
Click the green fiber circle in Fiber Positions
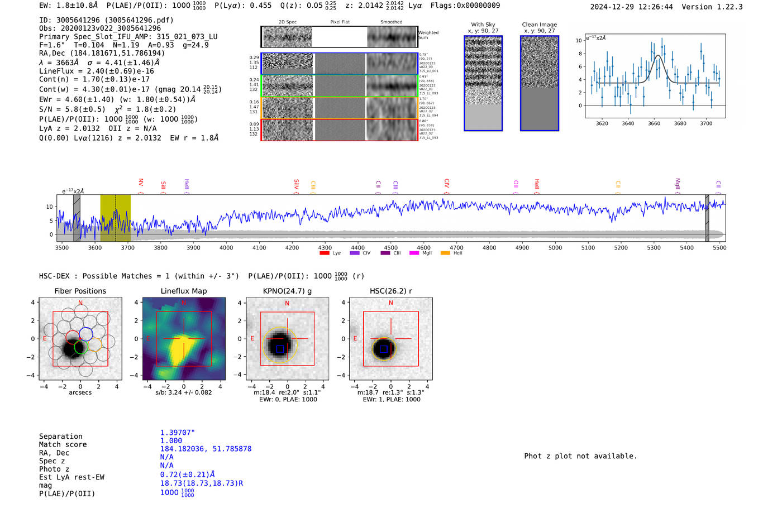click(82, 348)
